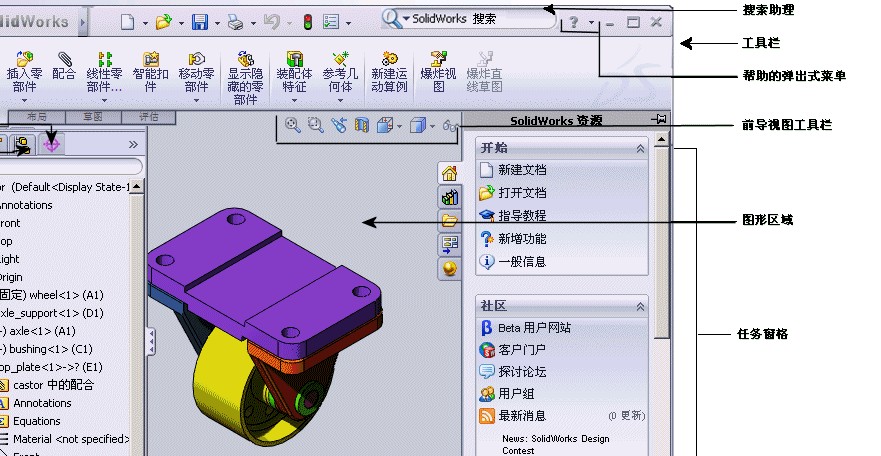This screenshot has height=456, width=881.
Task: Open the New document dropdown arrow
Action: point(145,24)
